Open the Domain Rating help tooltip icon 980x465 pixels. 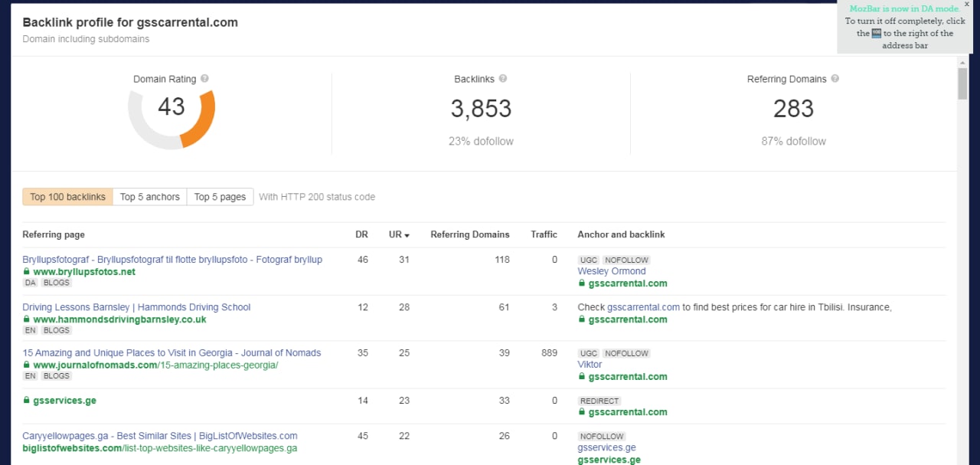tap(205, 79)
